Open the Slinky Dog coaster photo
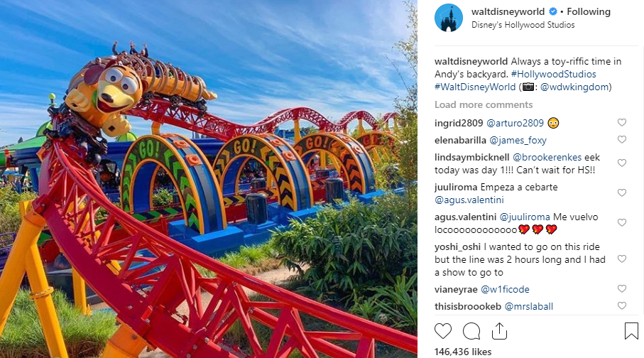The width and height of the screenshot is (644, 358). [209, 179]
